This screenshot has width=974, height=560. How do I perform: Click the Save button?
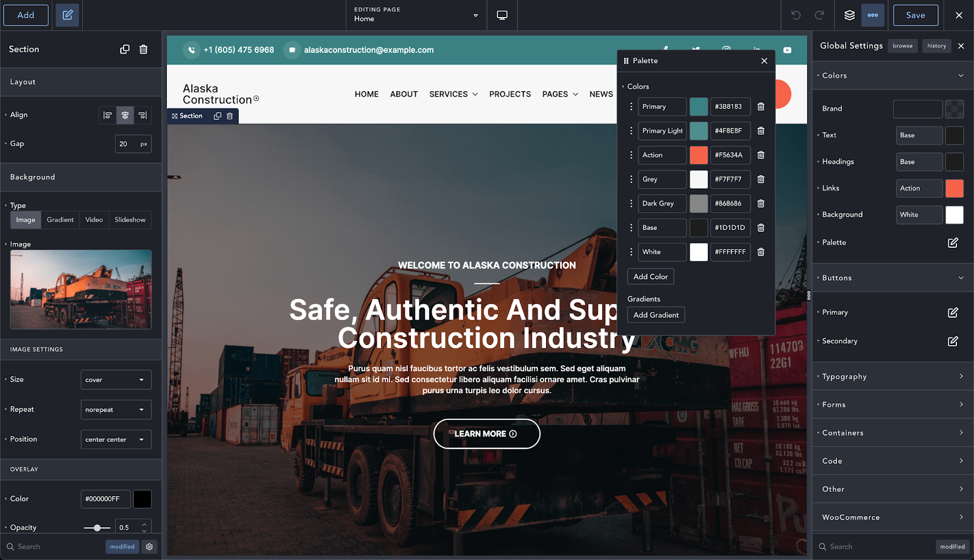click(915, 15)
